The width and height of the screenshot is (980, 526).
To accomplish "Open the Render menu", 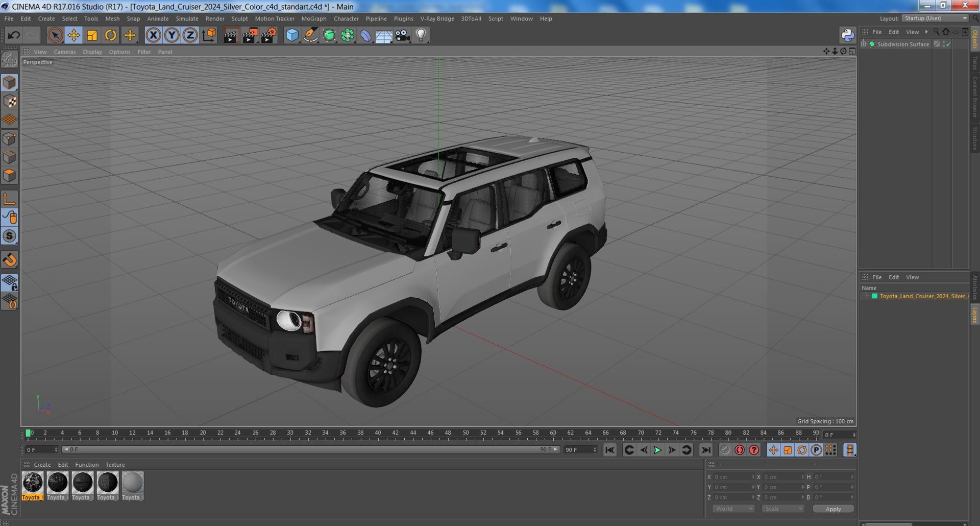I will coord(214,19).
